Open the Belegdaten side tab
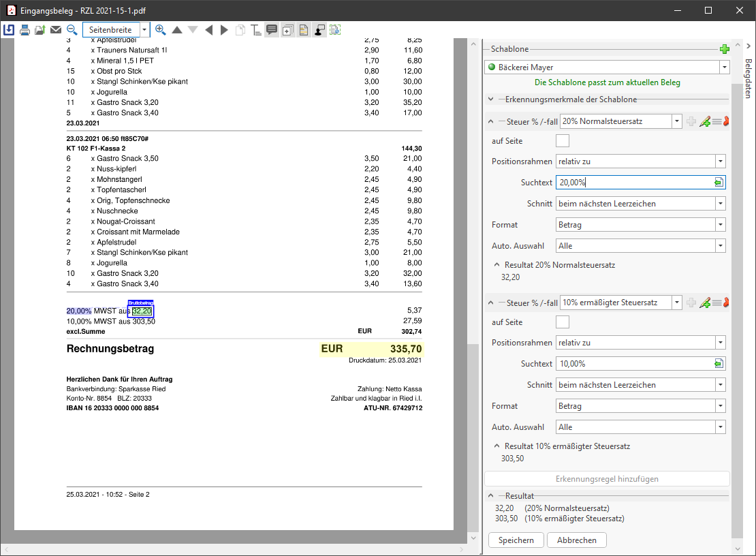 coord(748,79)
